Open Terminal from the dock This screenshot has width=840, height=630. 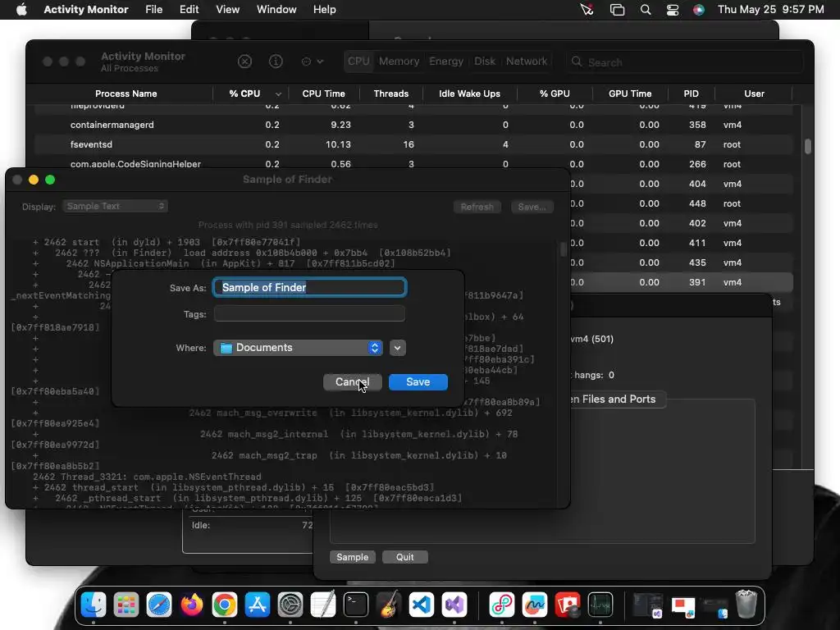point(356,605)
